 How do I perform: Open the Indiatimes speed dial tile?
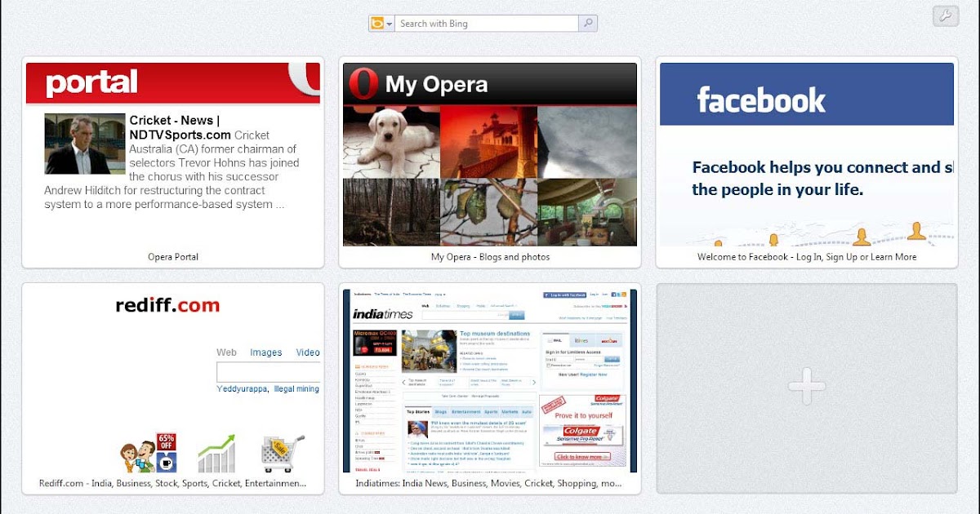(490, 383)
